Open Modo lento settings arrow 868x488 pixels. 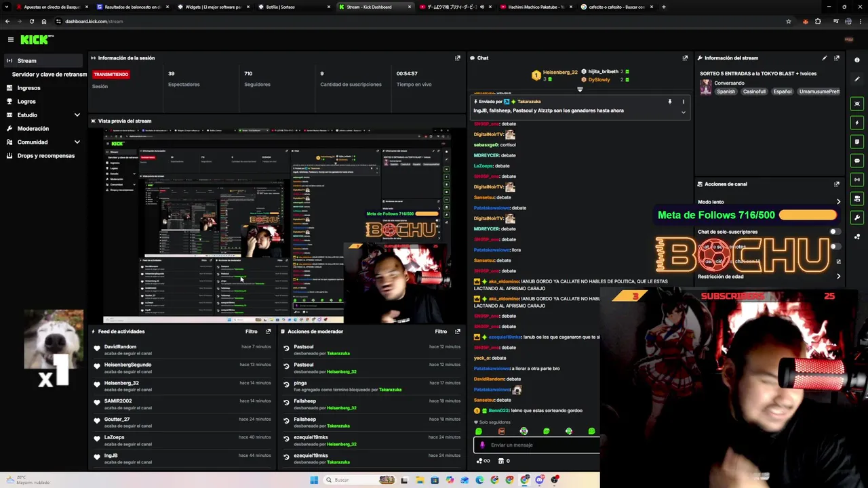coord(838,202)
